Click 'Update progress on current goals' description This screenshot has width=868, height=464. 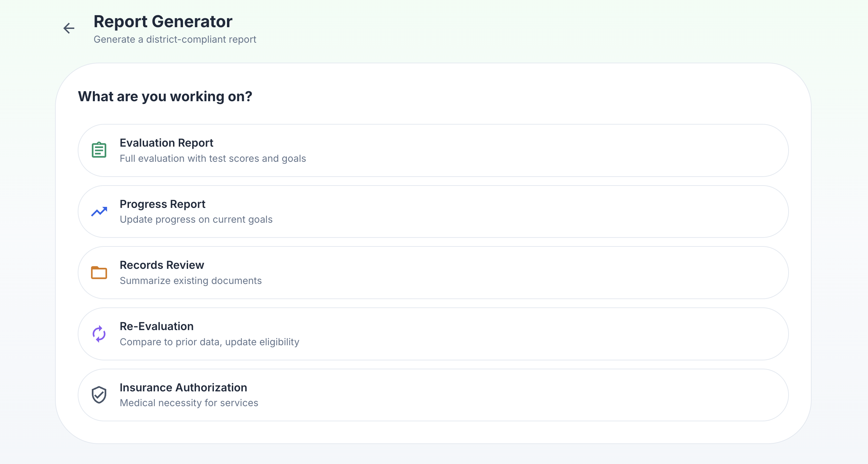click(x=196, y=219)
